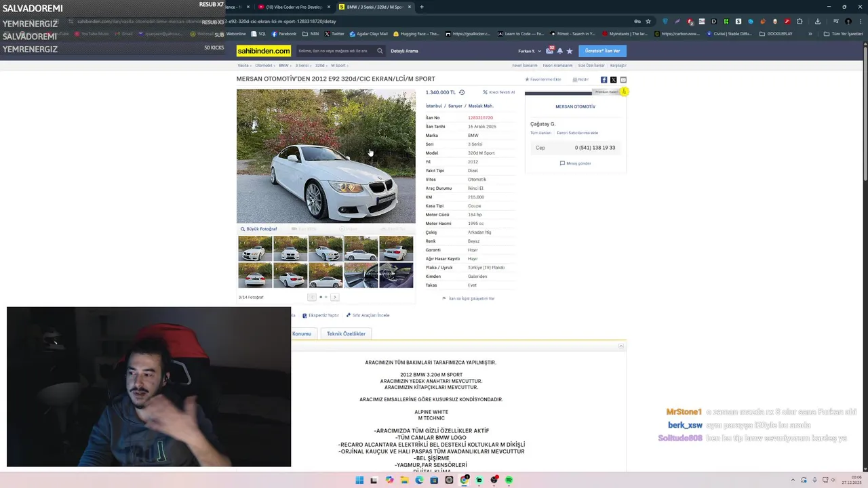The height and width of the screenshot is (488, 868).
Task: Click the Maslak Mah. location link
Action: [481, 106]
